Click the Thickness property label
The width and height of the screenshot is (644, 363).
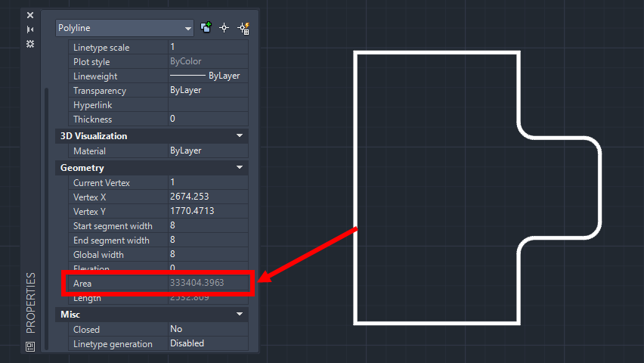tap(92, 119)
